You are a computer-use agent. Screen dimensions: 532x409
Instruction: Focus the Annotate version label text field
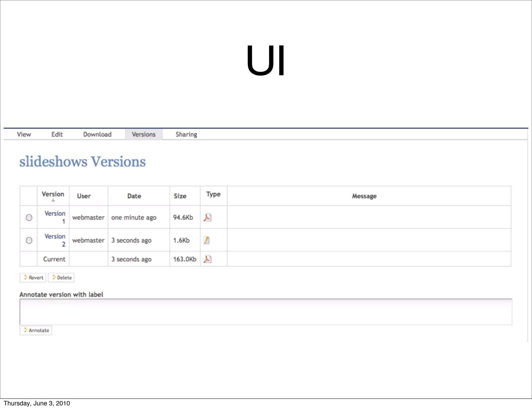click(x=266, y=312)
